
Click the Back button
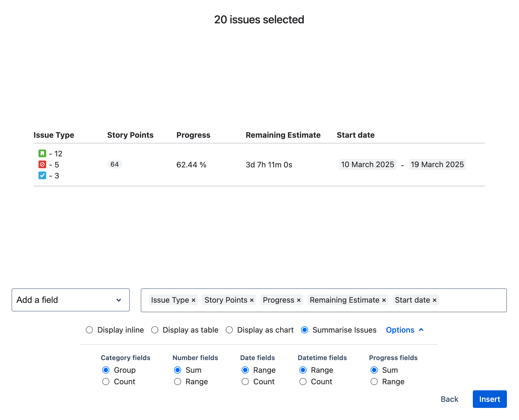pos(449,399)
